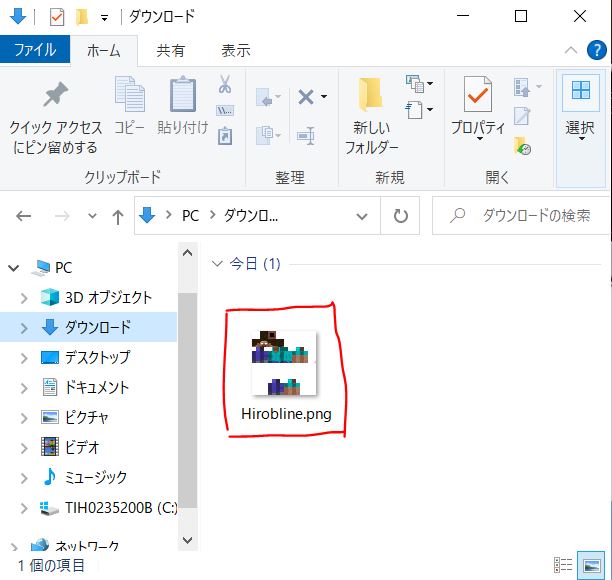Select ピクチャ in navigation pane
Image resolution: width=612 pixels, height=580 pixels.
(88, 418)
